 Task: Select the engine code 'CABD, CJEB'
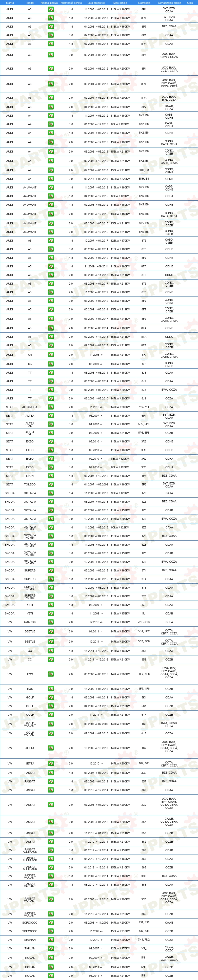169,240
